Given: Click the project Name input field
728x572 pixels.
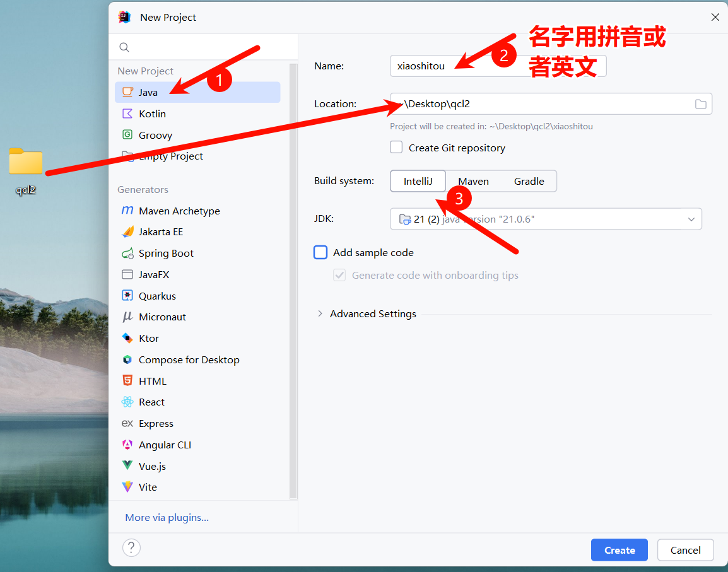Looking at the screenshot, I should 498,66.
